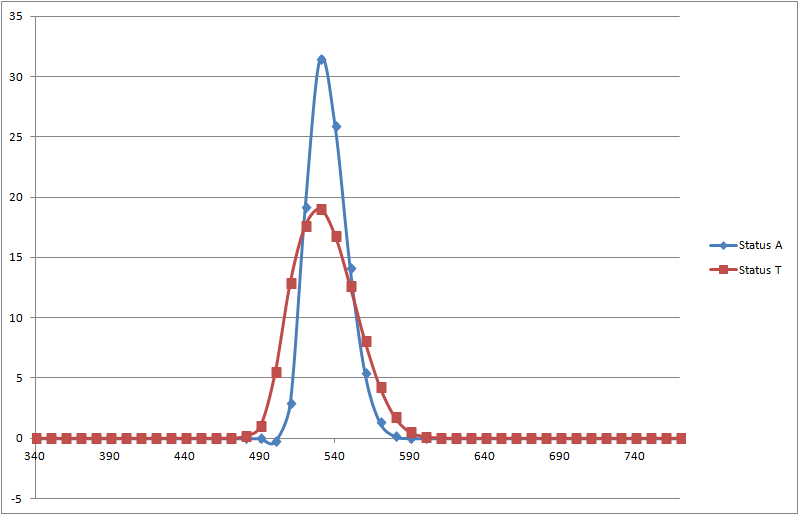The height and width of the screenshot is (515, 799).
Task: Click x-axis label 390
Action: pyautogui.click(x=110, y=456)
